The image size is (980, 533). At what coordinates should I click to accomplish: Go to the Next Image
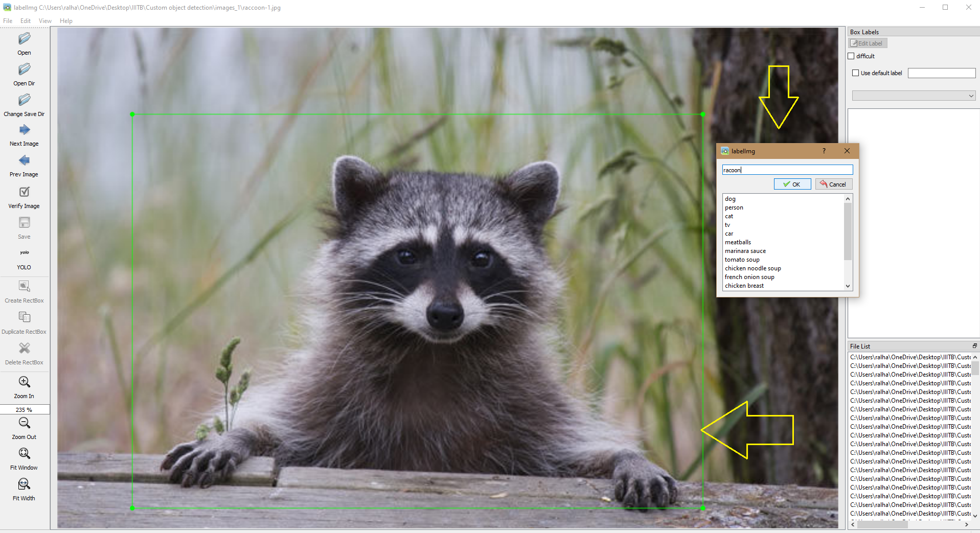(24, 134)
